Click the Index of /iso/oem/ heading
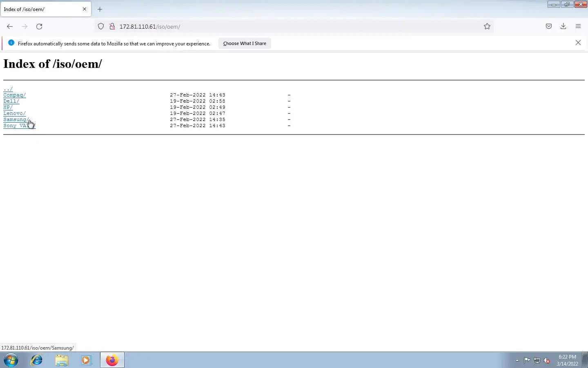The height and width of the screenshot is (368, 588). (53, 64)
